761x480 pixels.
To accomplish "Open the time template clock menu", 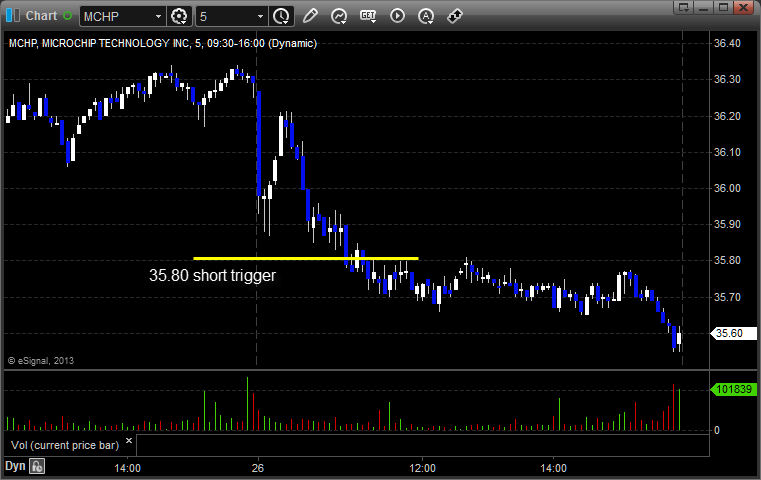I will point(281,17).
